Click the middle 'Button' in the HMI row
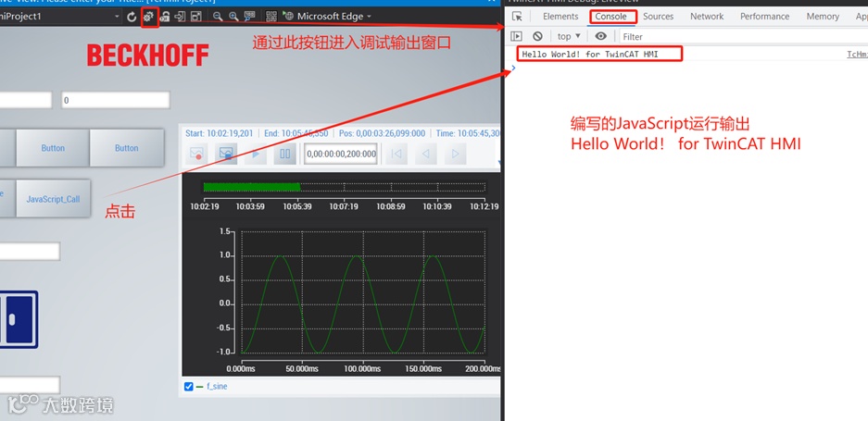This screenshot has width=868, height=421. click(53, 148)
